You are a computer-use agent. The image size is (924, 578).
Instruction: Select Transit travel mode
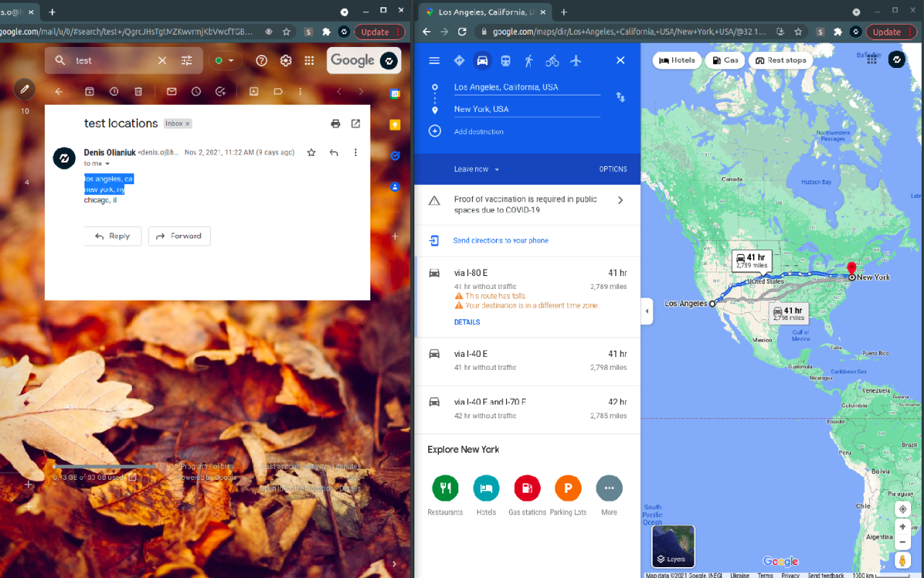(x=505, y=61)
